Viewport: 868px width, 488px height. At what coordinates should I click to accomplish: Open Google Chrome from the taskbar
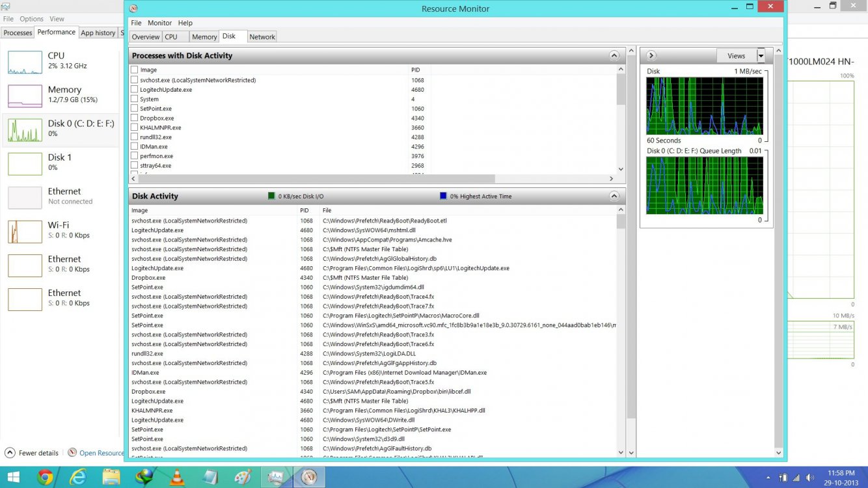[x=45, y=477]
